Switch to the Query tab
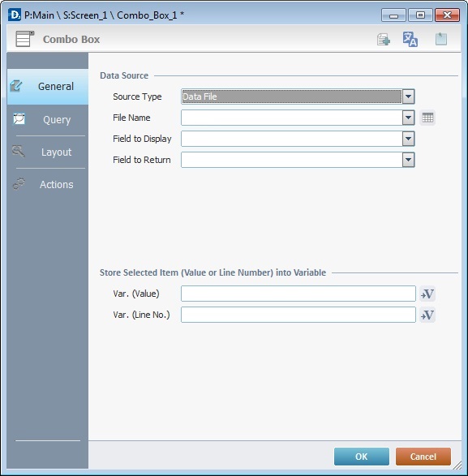This screenshot has height=476, width=468. point(48,119)
